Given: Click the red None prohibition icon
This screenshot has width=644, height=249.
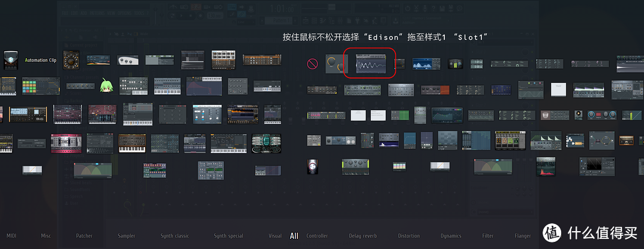Looking at the screenshot, I should (x=312, y=64).
